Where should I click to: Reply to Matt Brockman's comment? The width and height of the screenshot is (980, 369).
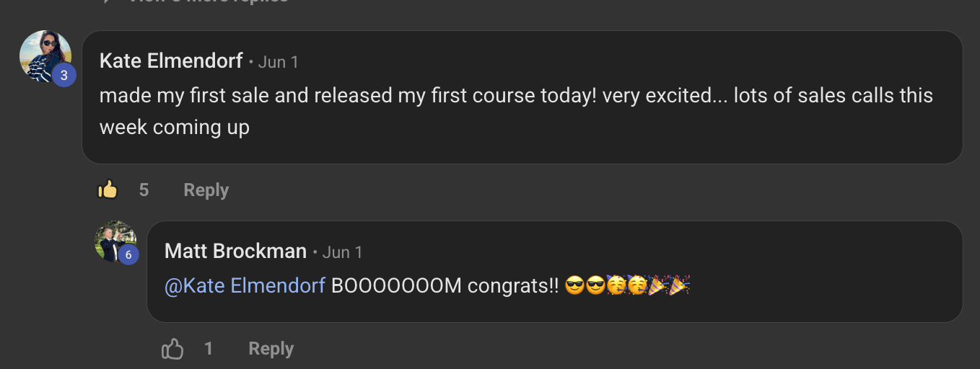(x=271, y=350)
